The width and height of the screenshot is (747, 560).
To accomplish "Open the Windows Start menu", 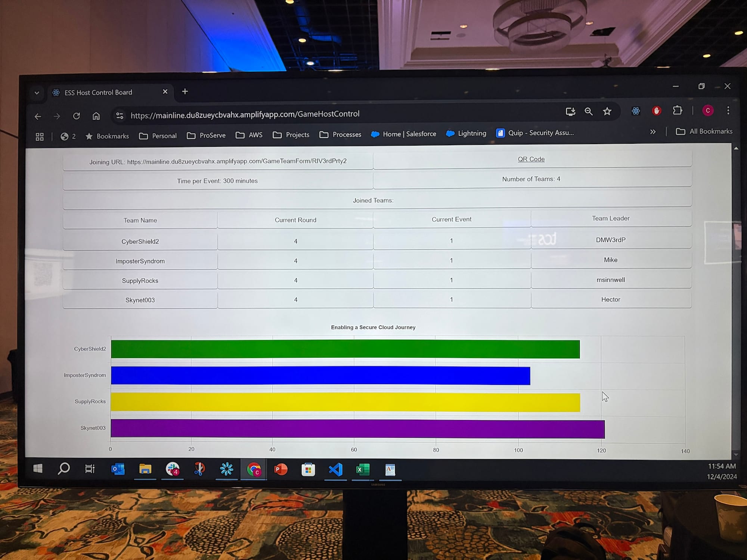I will pyautogui.click(x=38, y=469).
